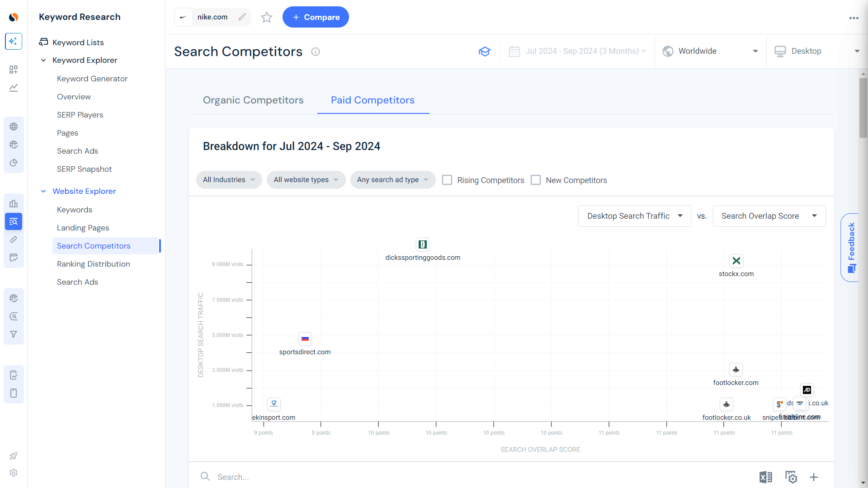The width and height of the screenshot is (868, 488).
Task: Click the favorite star next to nike.com
Action: tap(266, 17)
